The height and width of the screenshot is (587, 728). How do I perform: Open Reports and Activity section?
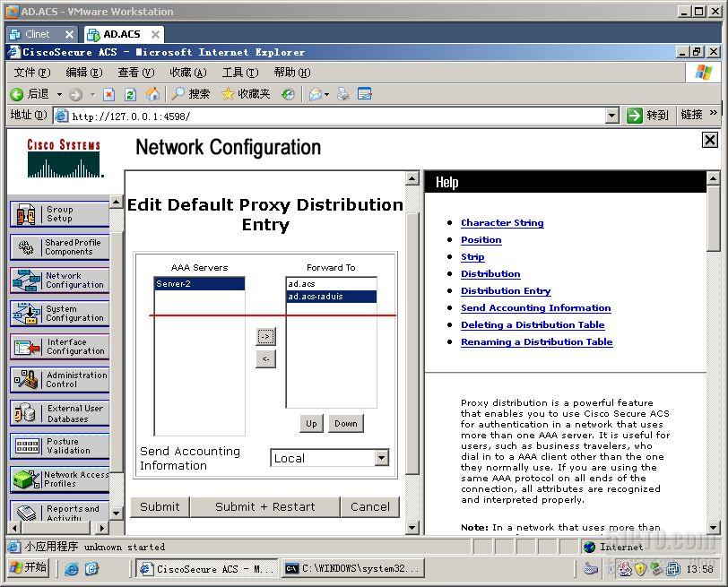(x=59, y=511)
